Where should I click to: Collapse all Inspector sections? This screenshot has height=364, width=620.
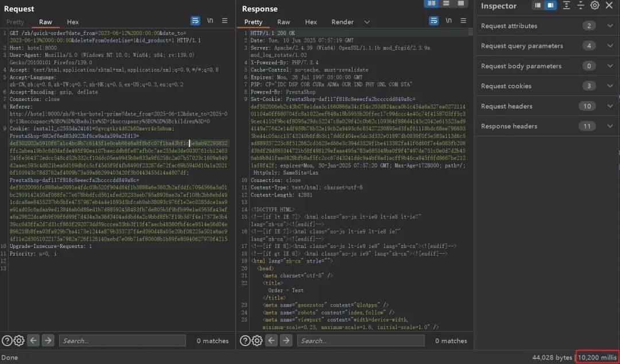[580, 6]
